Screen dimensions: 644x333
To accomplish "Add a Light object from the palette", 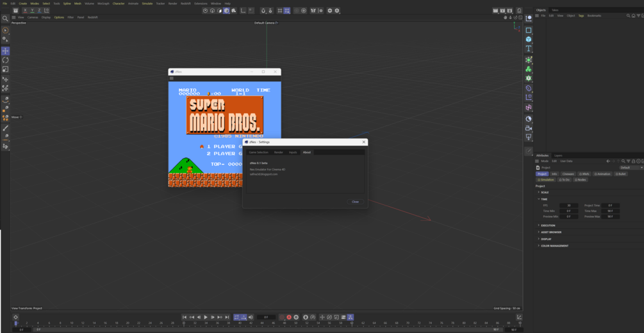I will coord(529,137).
